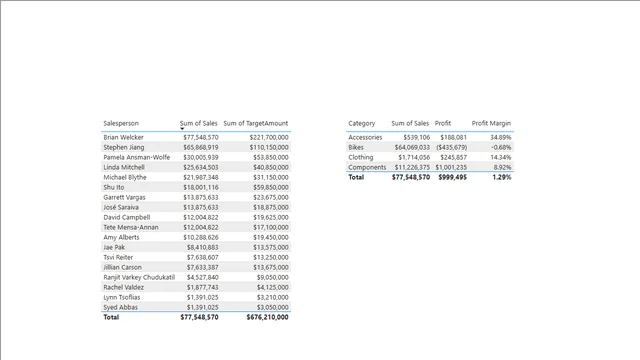Select the $59,850,000 target amount
The width and height of the screenshot is (640, 360).
point(271,187)
